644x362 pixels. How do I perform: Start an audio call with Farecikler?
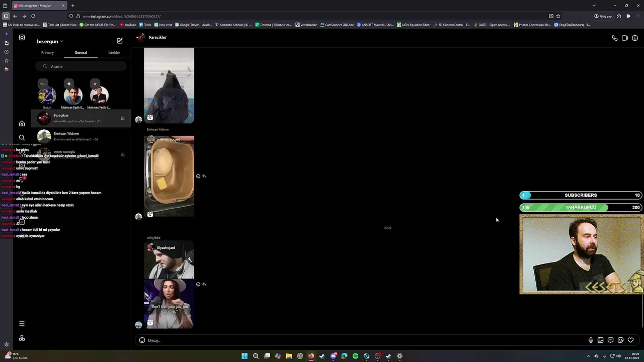tap(614, 38)
